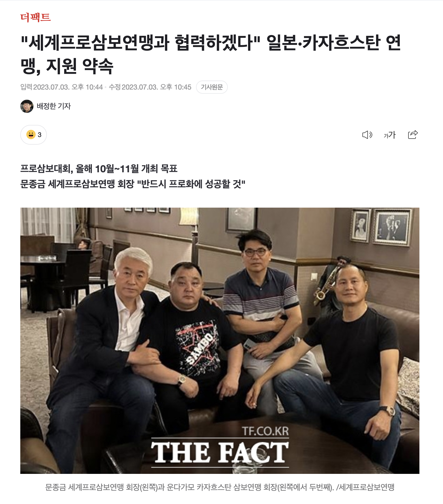Select the reporter name 배정한 기자
The image size is (443, 504).
pos(54,106)
